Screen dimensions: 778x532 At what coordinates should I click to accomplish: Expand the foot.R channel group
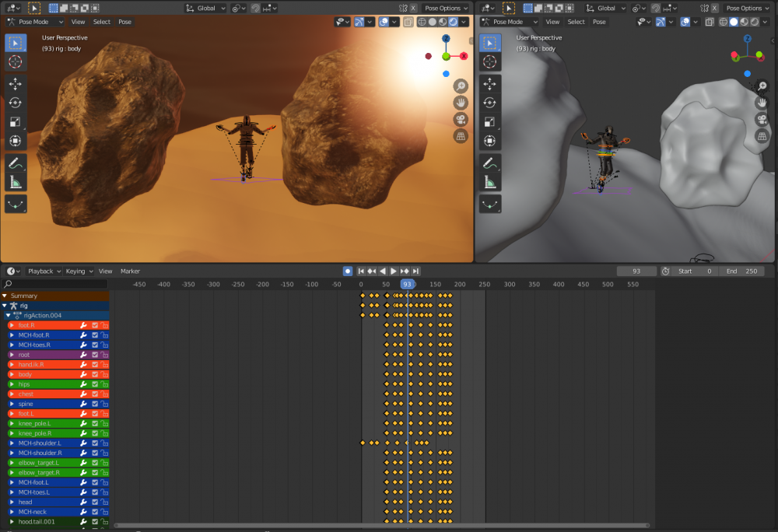(x=12, y=325)
